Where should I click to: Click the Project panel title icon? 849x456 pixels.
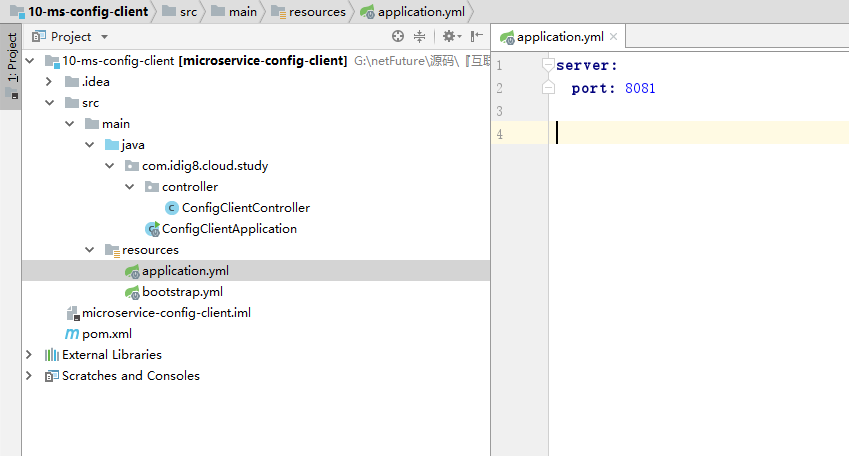[38, 36]
